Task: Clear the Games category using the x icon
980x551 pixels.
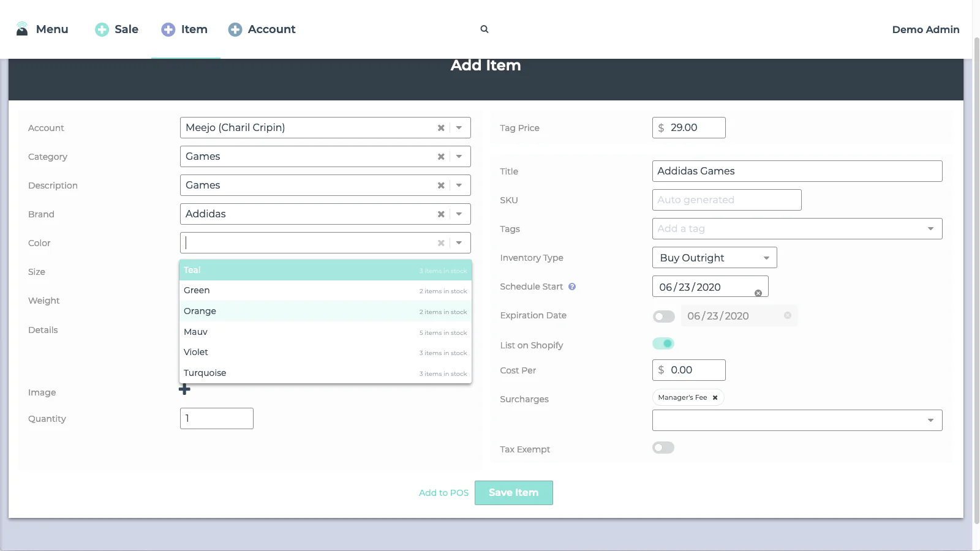Action: click(441, 156)
